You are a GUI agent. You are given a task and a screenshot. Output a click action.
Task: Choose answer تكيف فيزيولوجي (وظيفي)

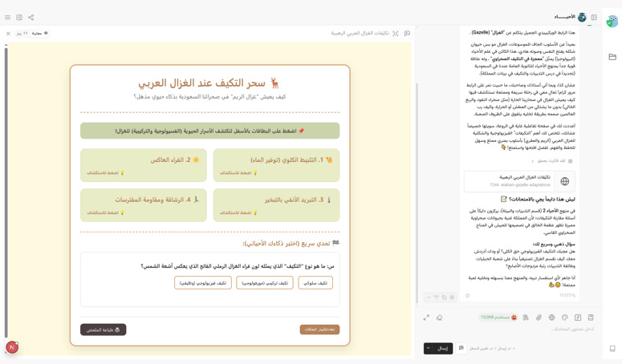click(x=203, y=283)
